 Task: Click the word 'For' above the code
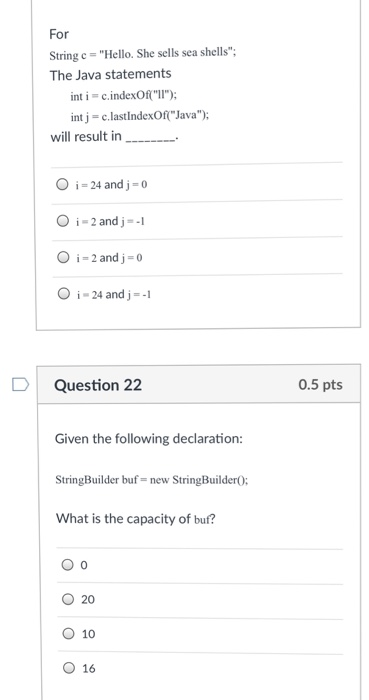59,34
